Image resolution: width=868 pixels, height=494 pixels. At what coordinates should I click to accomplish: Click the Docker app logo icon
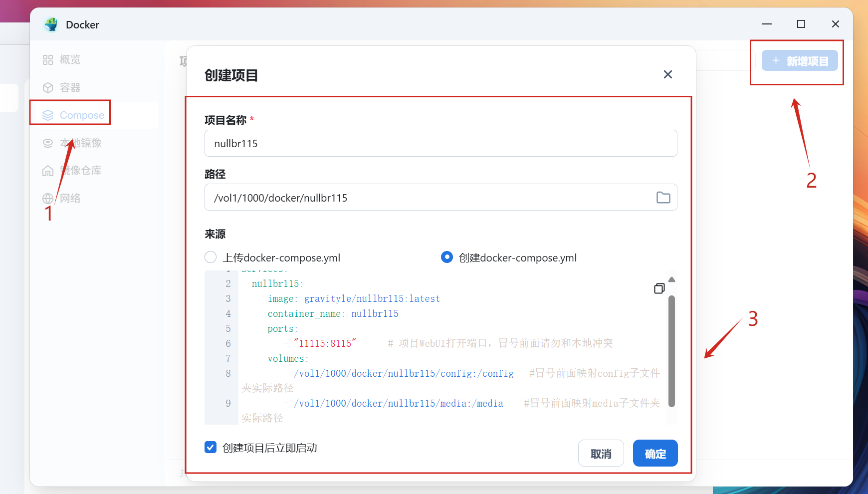pos(51,24)
